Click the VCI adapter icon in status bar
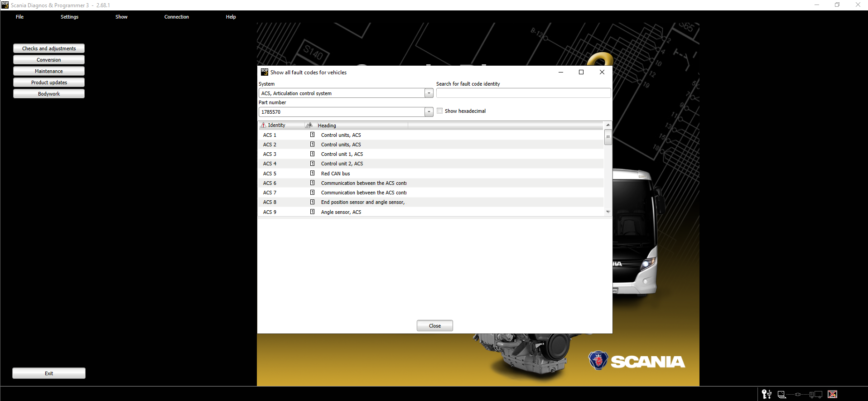The width and height of the screenshot is (868, 401). tap(798, 394)
